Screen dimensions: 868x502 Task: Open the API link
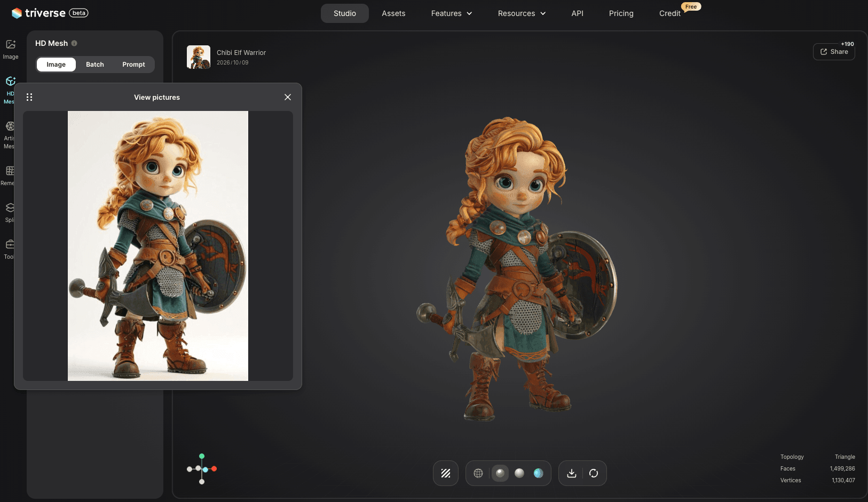[x=577, y=13]
